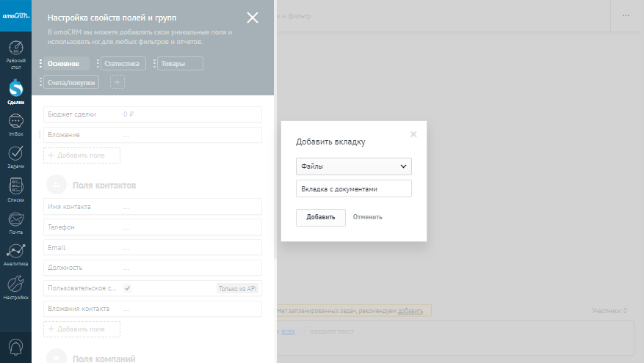This screenshot has width=644, height=363.
Task: Go to Задачи in the sidebar
Action: point(15,155)
